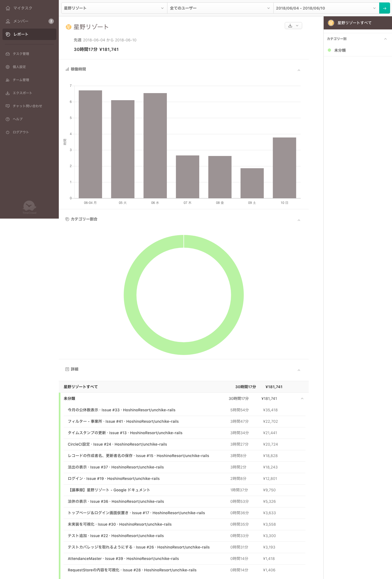This screenshot has height=579, width=392.
Task: Open チーム管理 from the sidebar
Action: point(29,80)
